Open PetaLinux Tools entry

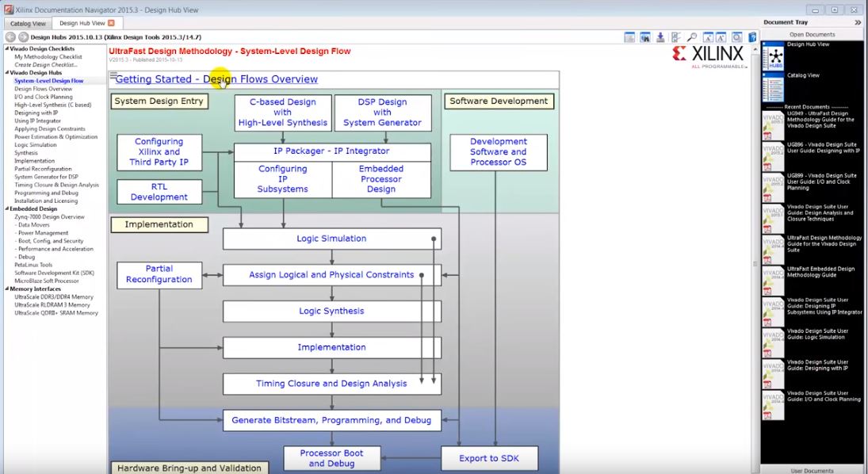tap(33, 265)
